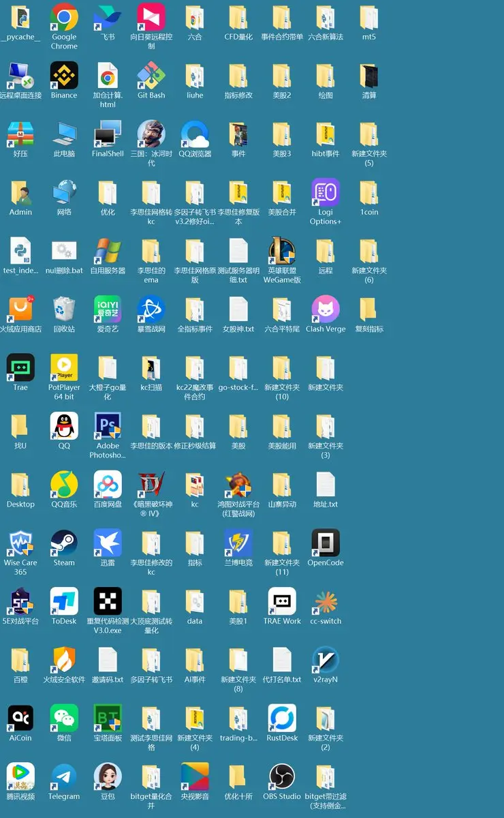The height and width of the screenshot is (818, 504).
Task: Select the 重复代码检测V3.0.exe file
Action: 108,601
